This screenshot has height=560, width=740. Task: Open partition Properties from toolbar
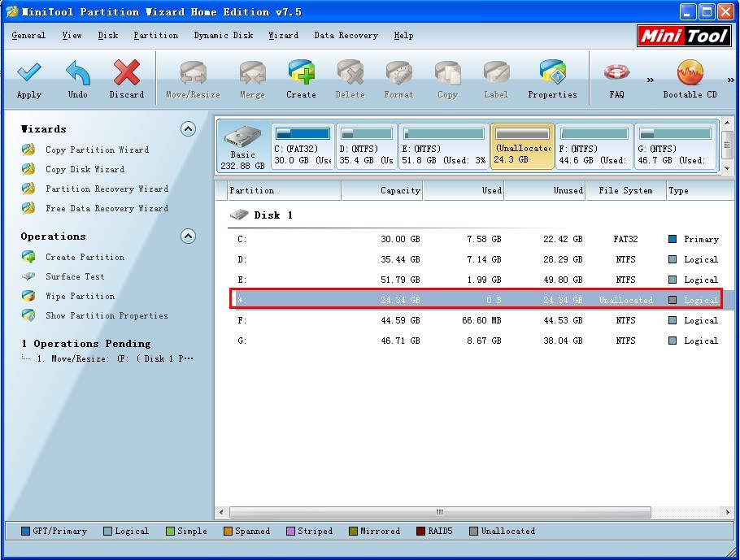pyautogui.click(x=552, y=80)
